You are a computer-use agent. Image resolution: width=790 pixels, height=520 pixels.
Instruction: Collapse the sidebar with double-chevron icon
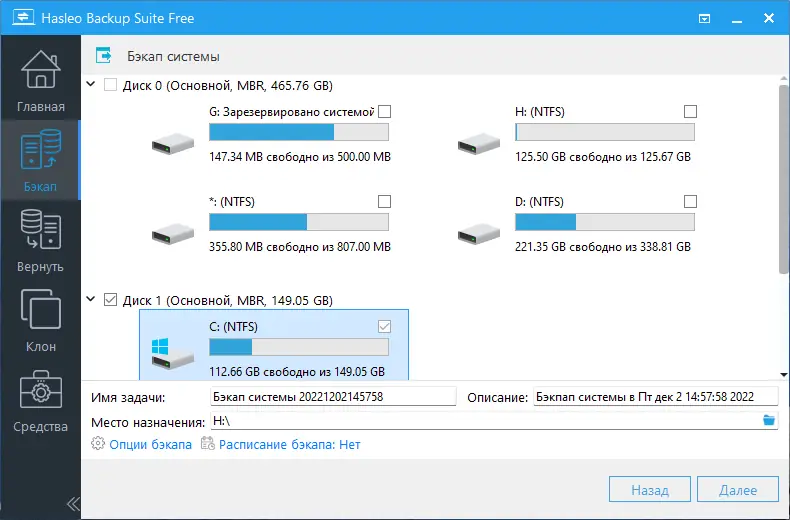pyautogui.click(x=73, y=503)
